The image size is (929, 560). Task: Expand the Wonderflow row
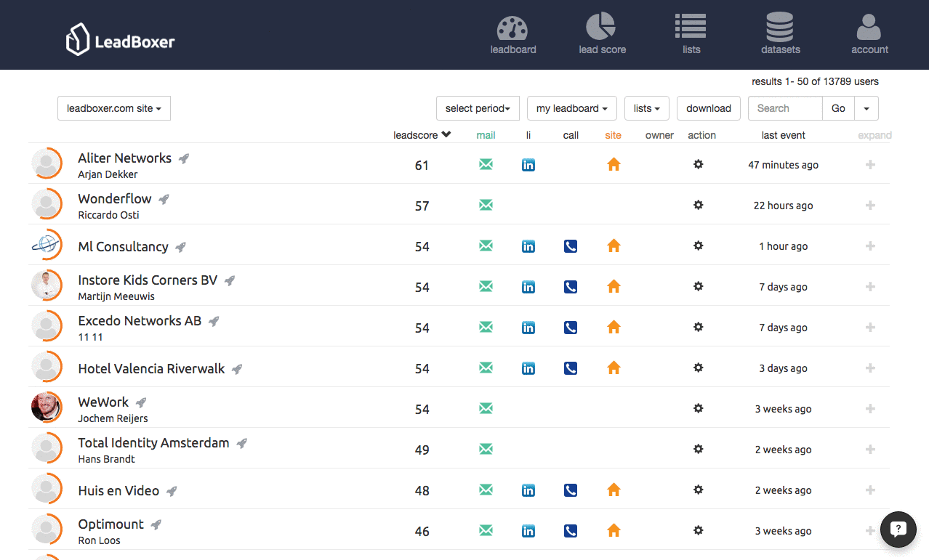pyautogui.click(x=870, y=206)
